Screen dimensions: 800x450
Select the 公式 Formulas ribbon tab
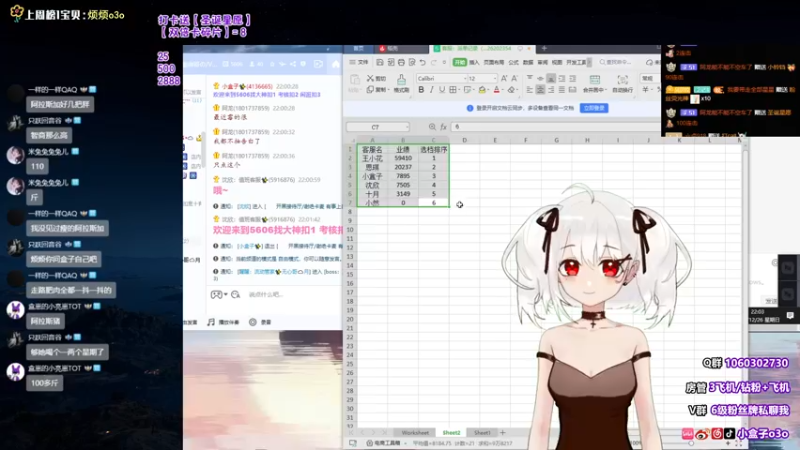pos(514,62)
